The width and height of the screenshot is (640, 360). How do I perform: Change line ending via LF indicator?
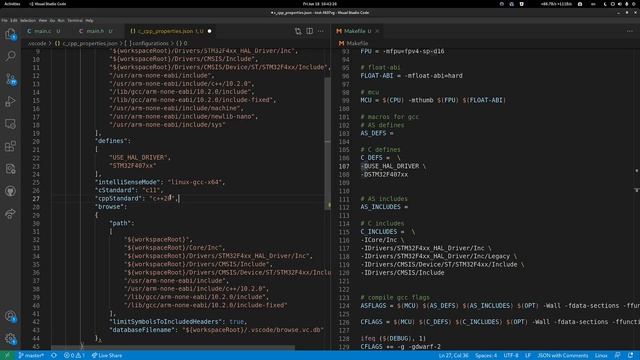pyautogui.click(x=528, y=356)
